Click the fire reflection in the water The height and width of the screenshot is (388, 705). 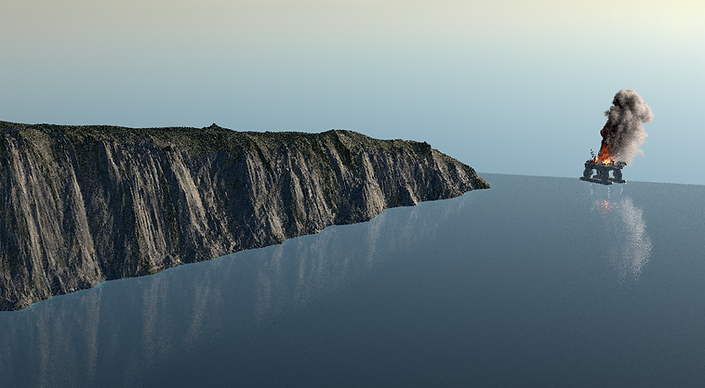603,206
